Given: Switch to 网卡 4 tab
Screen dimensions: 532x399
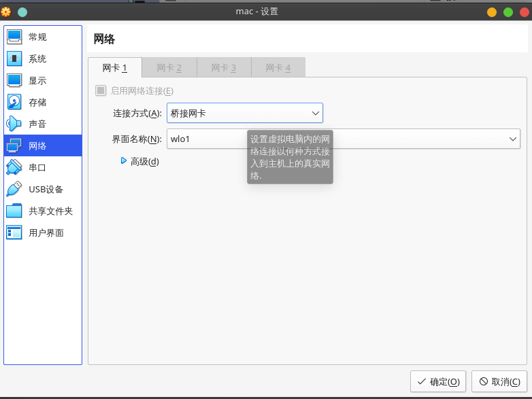Looking at the screenshot, I should [278, 67].
